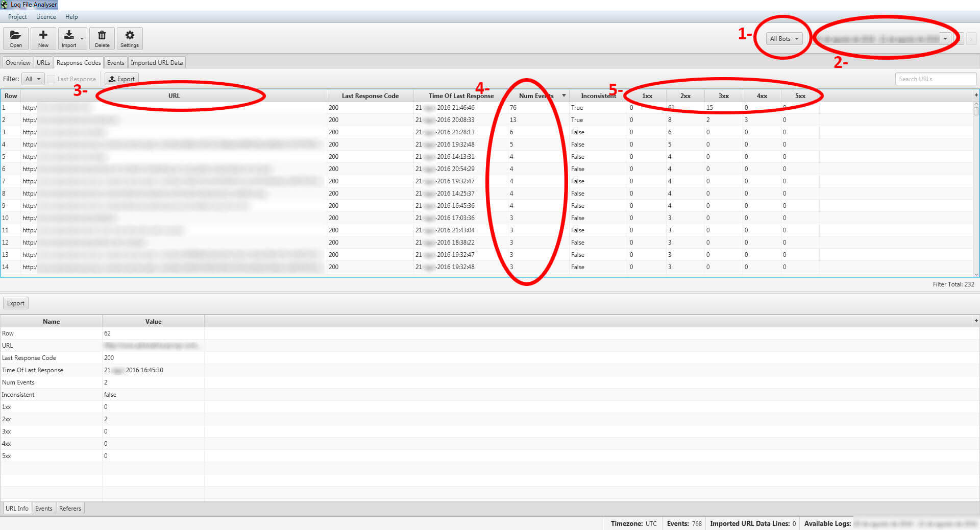This screenshot has width=980, height=530.
Task: Expand the All Bots dropdown
Action: (x=784, y=39)
